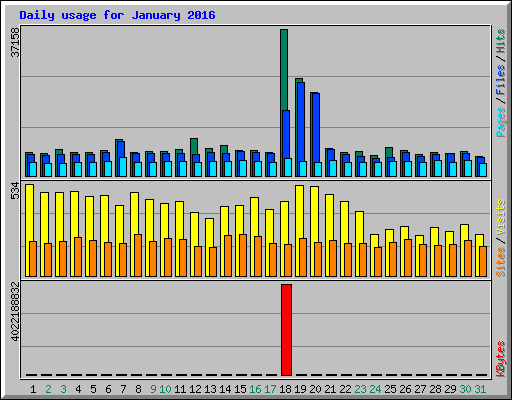Click green day label 23 on the x-axis
Screen dimensions: 512x400
pyautogui.click(x=360, y=389)
